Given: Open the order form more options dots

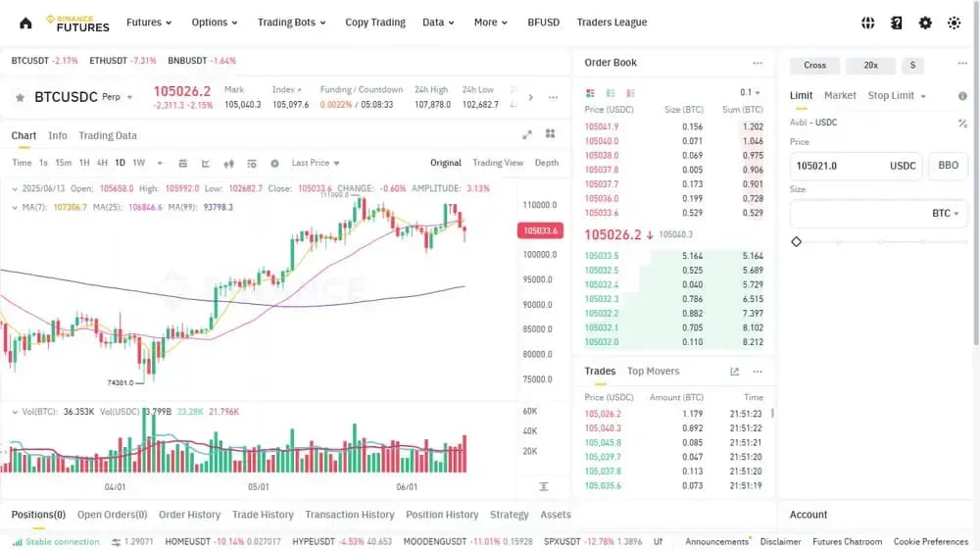Looking at the screenshot, I should coord(962,64).
